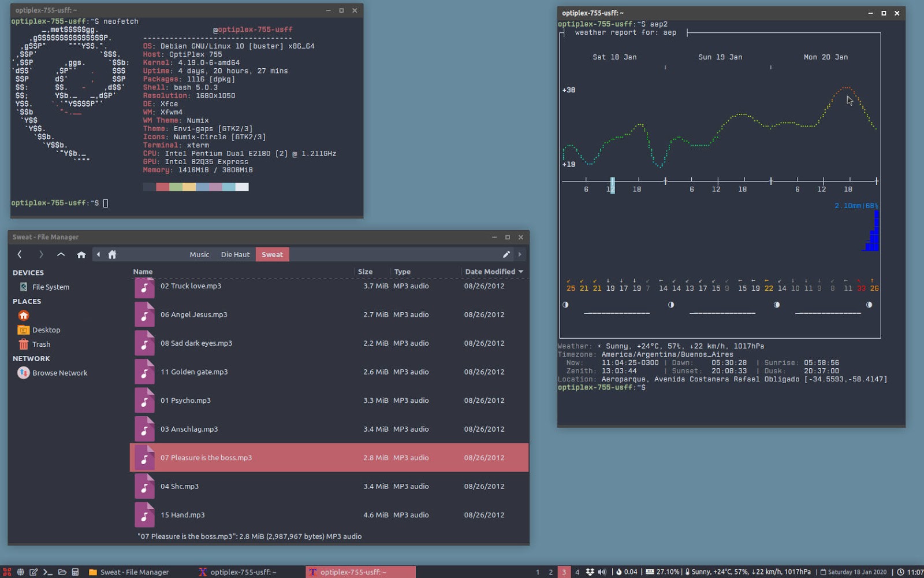This screenshot has width=924, height=578.
Task: Click the Home button in the file manager
Action: point(81,254)
